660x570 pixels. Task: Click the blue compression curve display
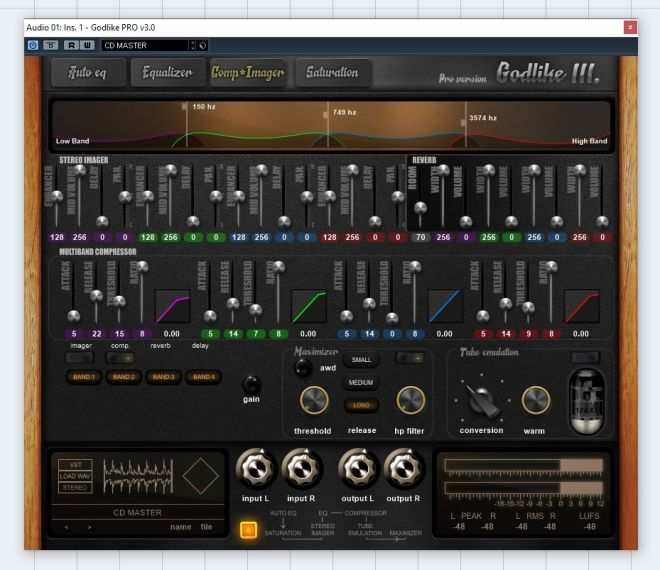445,306
